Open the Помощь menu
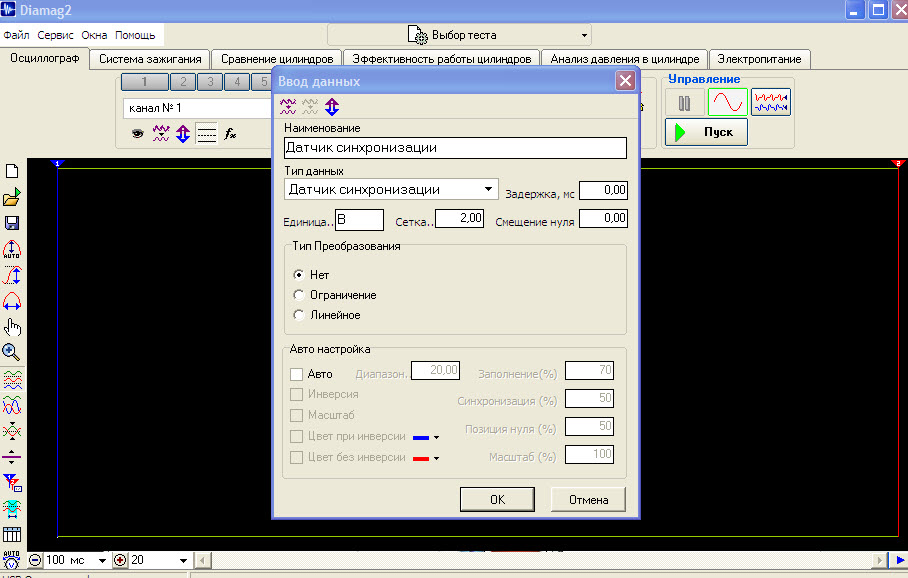 pos(135,35)
